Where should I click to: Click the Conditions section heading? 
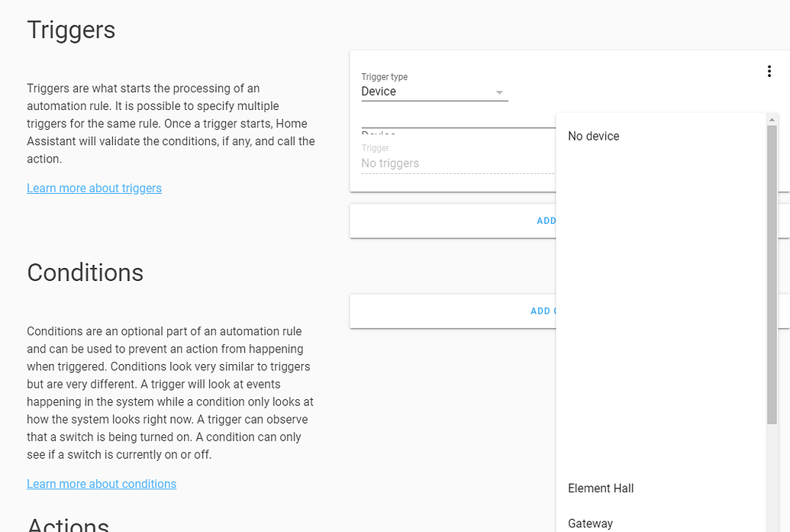point(85,272)
